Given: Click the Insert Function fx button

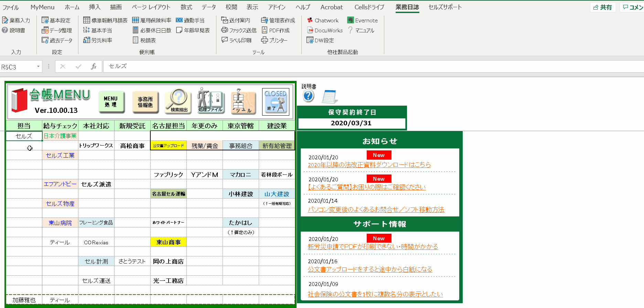Looking at the screenshot, I should click(94, 66).
